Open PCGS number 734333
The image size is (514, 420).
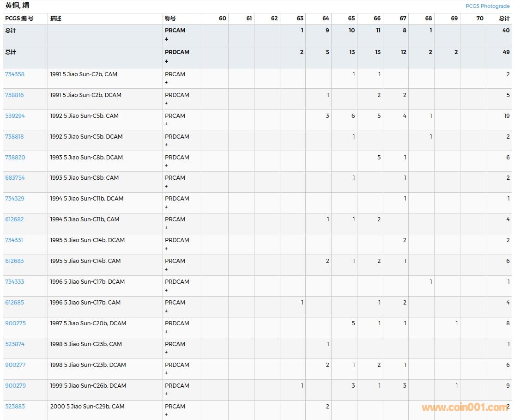[15, 282]
